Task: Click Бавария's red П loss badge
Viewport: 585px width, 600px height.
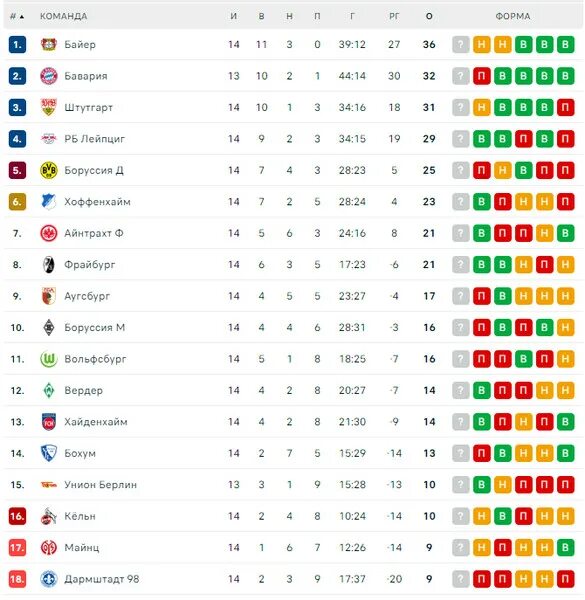Action: pos(482,76)
